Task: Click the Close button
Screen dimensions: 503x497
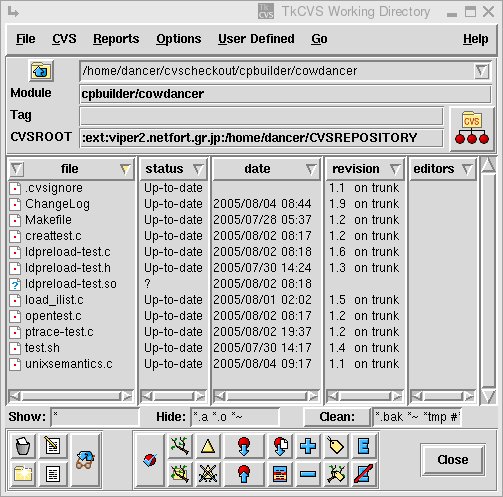Action: click(453, 460)
